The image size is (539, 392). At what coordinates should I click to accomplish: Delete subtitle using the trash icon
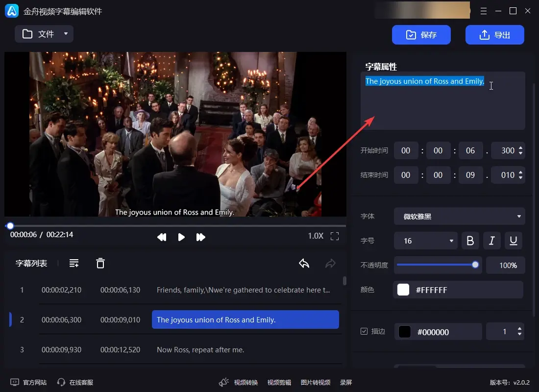[x=100, y=263]
